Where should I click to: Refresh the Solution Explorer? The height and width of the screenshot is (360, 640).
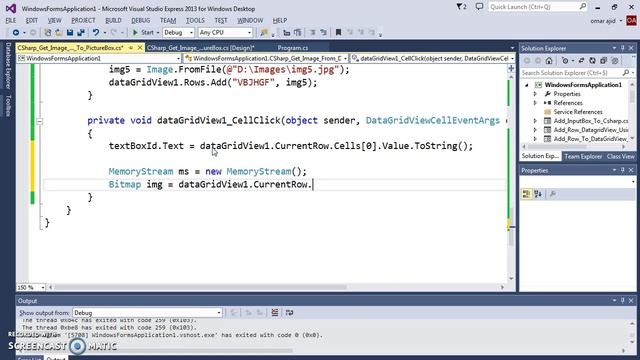pyautogui.click(x=592, y=60)
